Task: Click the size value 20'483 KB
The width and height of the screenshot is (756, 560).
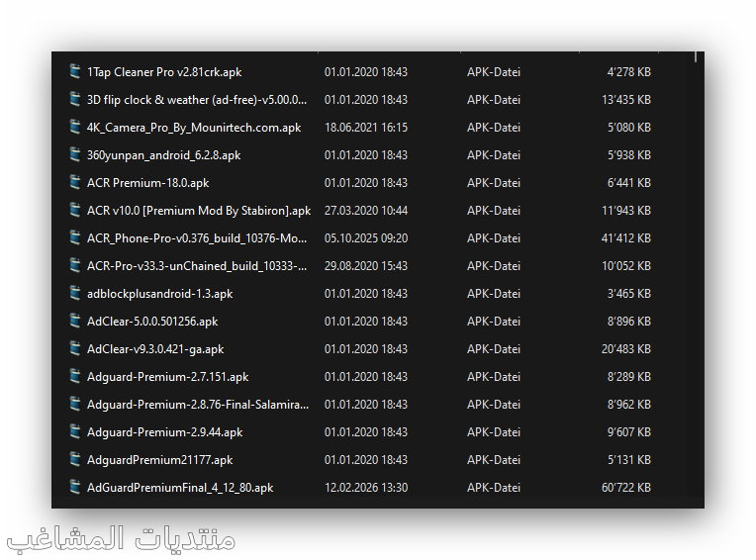Action: [x=626, y=349]
